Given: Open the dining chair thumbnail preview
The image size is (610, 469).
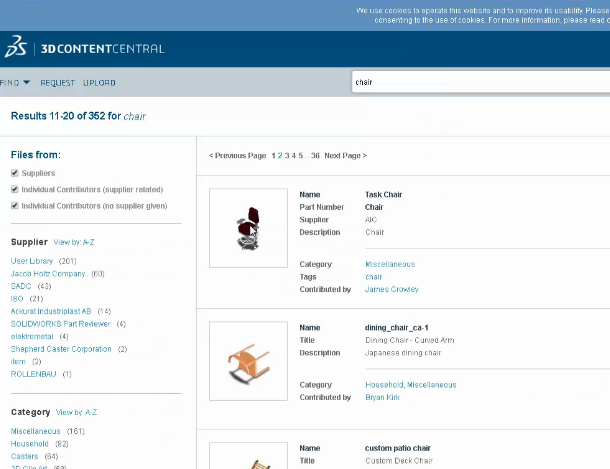Looking at the screenshot, I should tap(248, 361).
